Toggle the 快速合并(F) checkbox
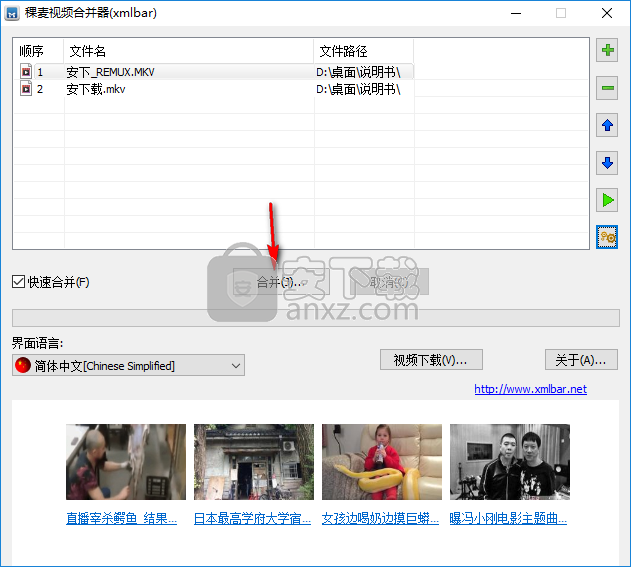 [x=19, y=282]
